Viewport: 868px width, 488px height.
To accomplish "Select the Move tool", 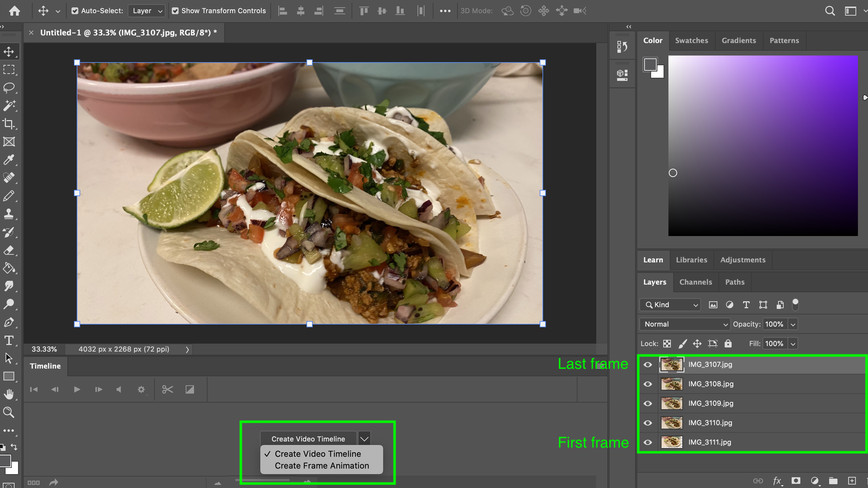I will (9, 51).
